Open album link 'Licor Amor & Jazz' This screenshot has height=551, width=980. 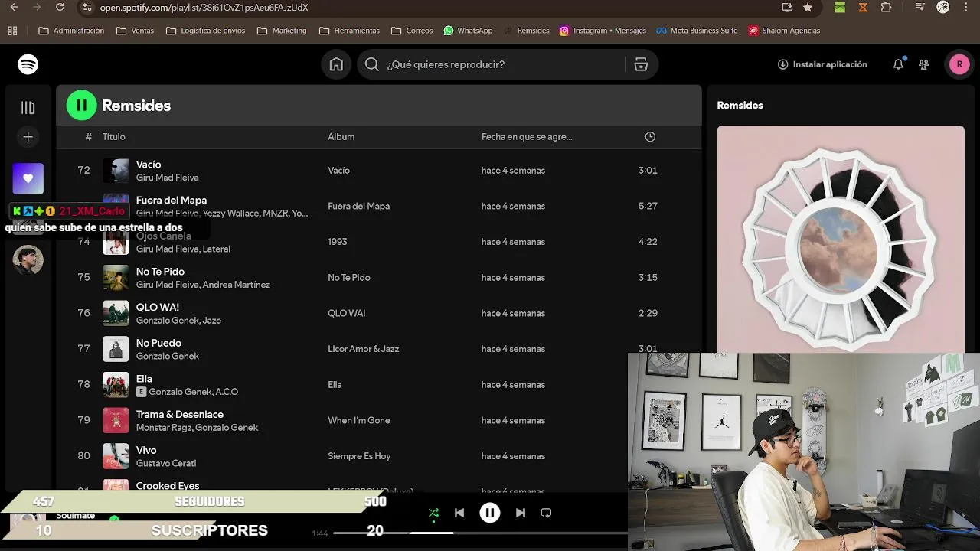[363, 349]
